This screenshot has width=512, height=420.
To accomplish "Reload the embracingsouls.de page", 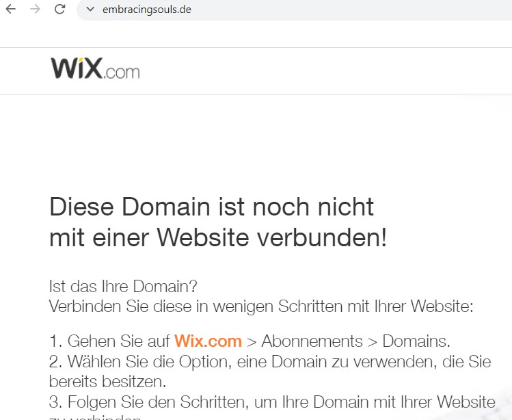I will (59, 9).
